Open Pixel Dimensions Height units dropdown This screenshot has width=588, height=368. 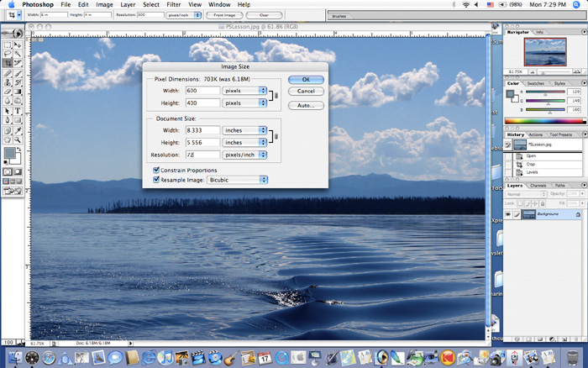coord(244,103)
